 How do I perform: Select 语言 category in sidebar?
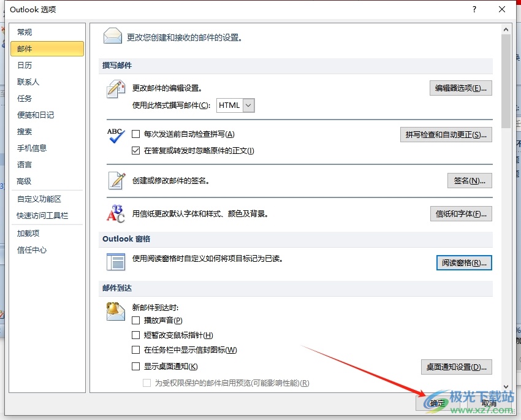(x=47, y=164)
